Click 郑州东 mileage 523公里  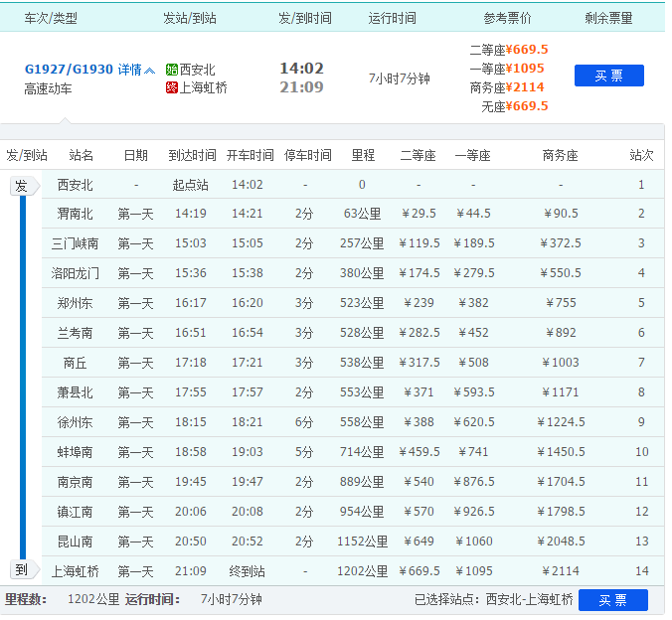[362, 303]
